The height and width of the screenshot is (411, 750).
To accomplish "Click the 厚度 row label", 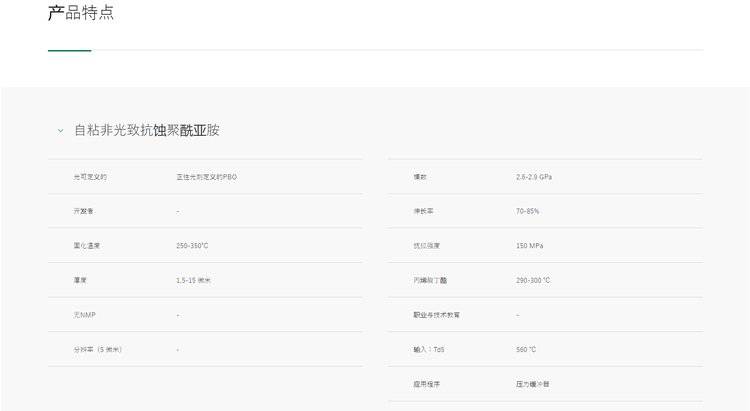I will 80,280.
